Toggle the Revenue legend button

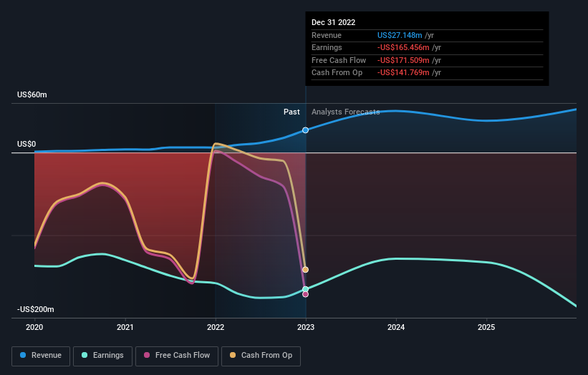41,356
